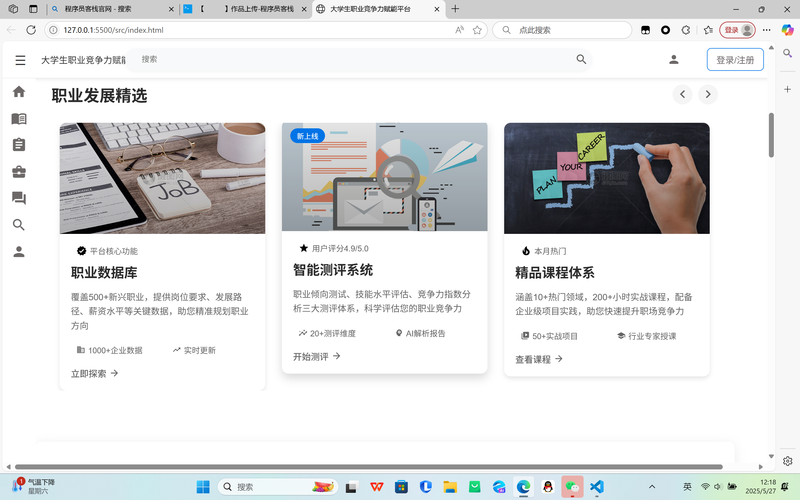The image size is (800, 500).
Task: Open the hamburger menu icon
Action: [x=20, y=60]
